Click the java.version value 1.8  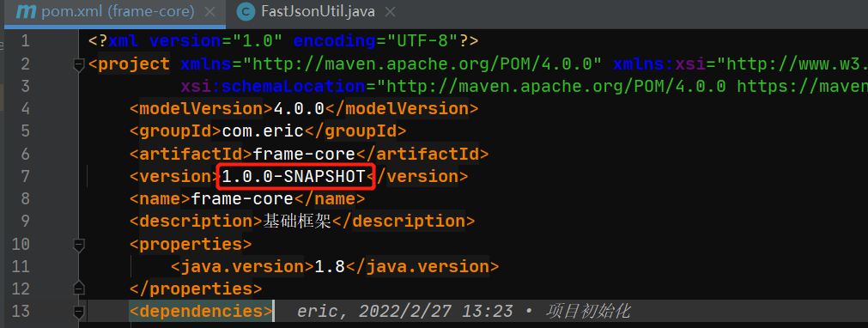(x=330, y=266)
